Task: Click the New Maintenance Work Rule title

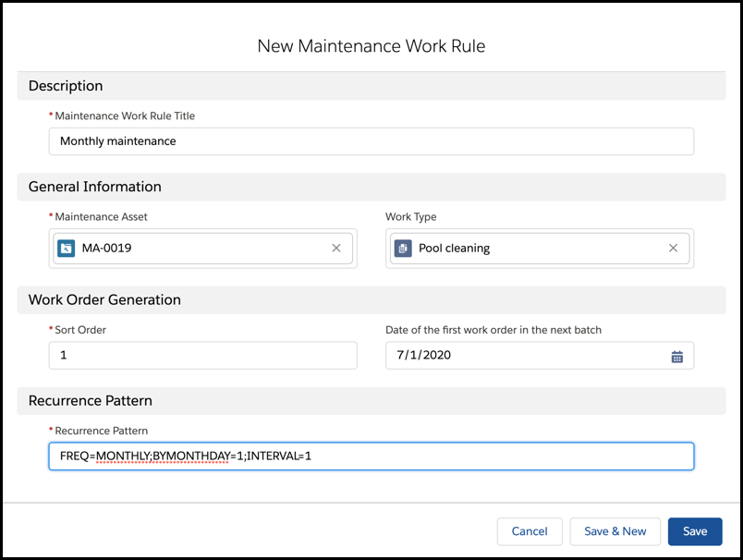Action: (x=371, y=46)
